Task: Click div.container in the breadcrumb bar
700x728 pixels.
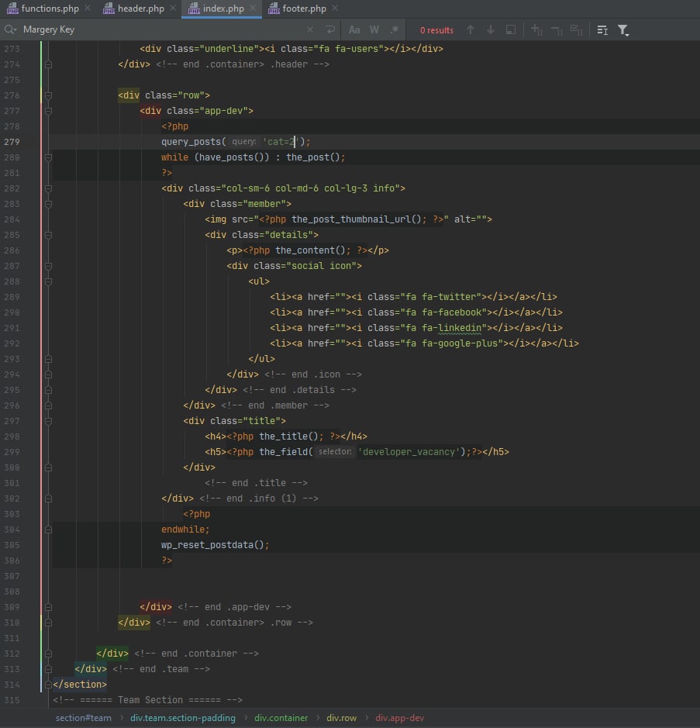Action: coord(281,718)
